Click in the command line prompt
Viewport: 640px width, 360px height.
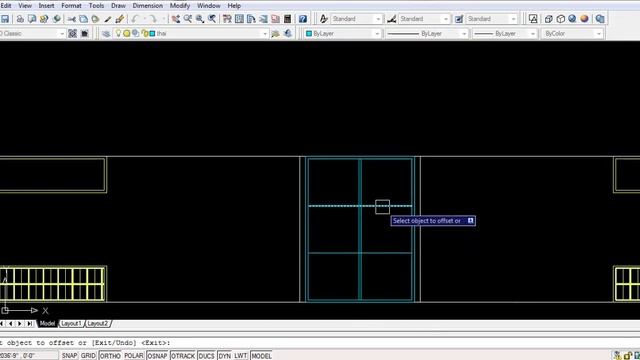pyautogui.click(x=320, y=343)
